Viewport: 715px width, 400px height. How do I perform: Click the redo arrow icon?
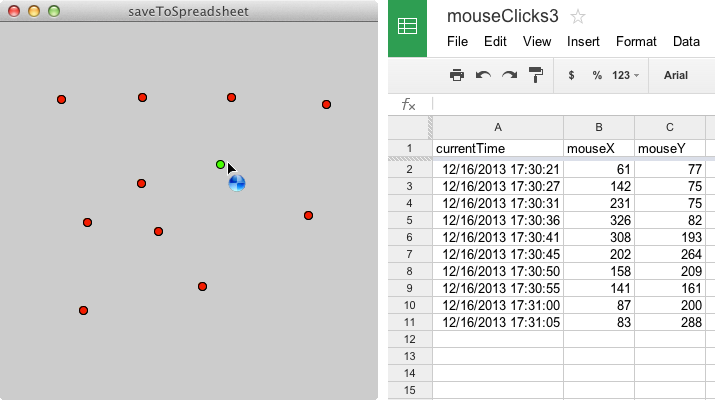point(509,75)
